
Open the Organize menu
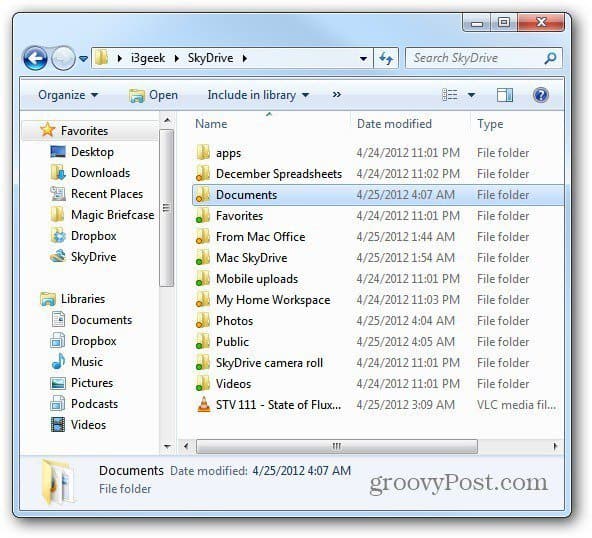68,95
